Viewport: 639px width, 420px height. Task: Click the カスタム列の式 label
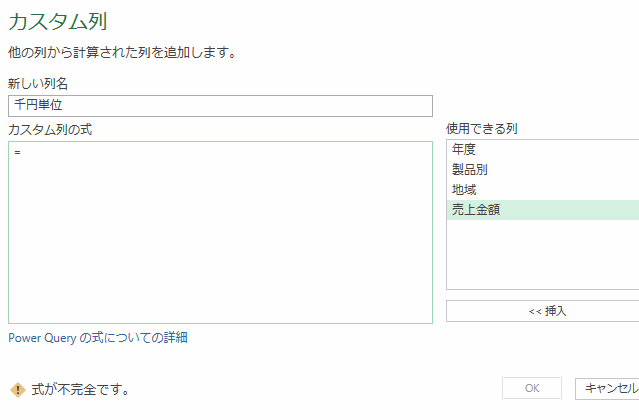pos(50,129)
